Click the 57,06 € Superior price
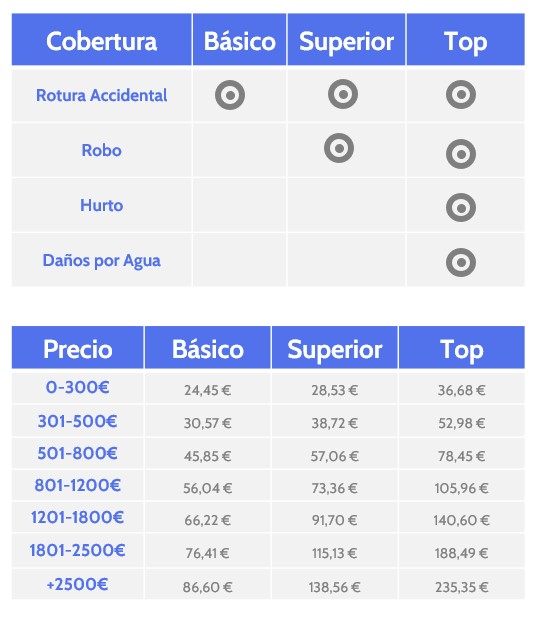The height and width of the screenshot is (617, 540). tap(335, 456)
